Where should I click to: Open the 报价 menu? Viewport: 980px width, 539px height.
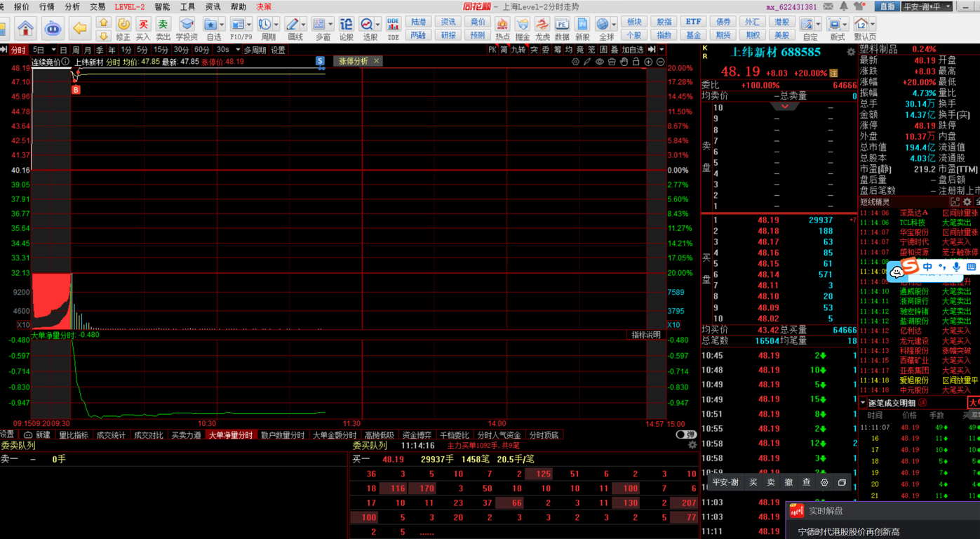coord(22,6)
